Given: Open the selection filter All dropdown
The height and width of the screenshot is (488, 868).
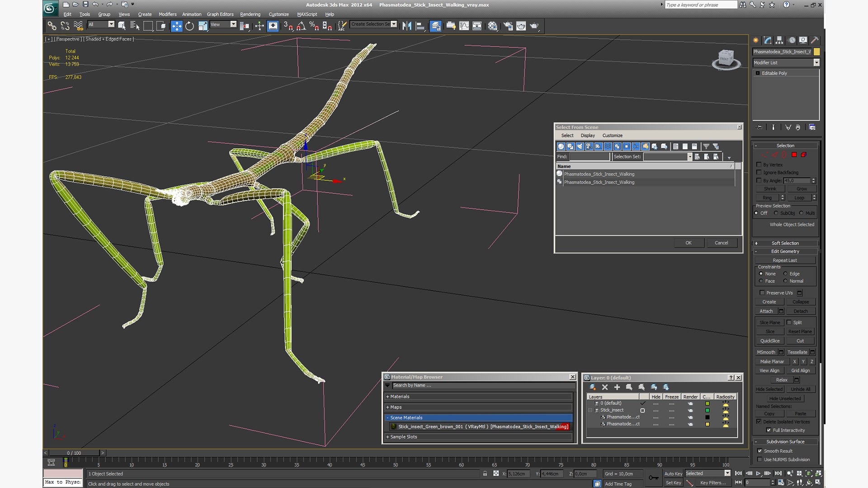Looking at the screenshot, I should point(111,24).
